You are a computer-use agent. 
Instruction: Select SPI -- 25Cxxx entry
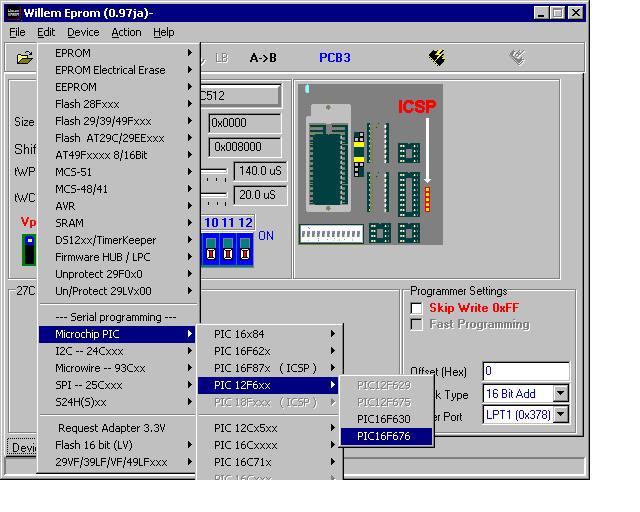[x=117, y=385]
